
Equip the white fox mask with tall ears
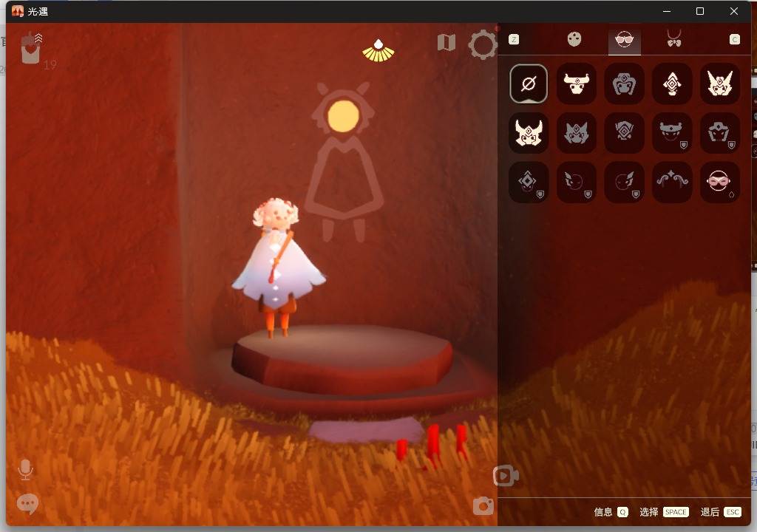(x=720, y=83)
